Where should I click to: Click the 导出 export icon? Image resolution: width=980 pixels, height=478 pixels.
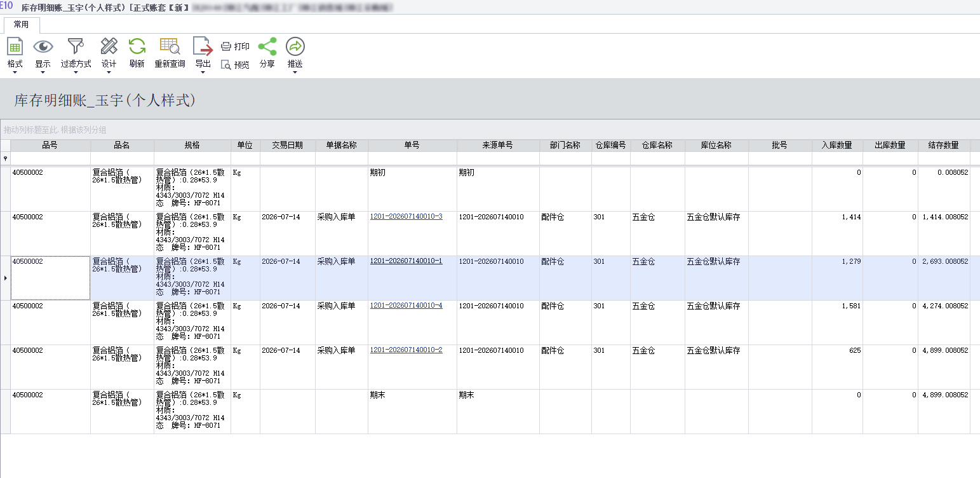203,46
